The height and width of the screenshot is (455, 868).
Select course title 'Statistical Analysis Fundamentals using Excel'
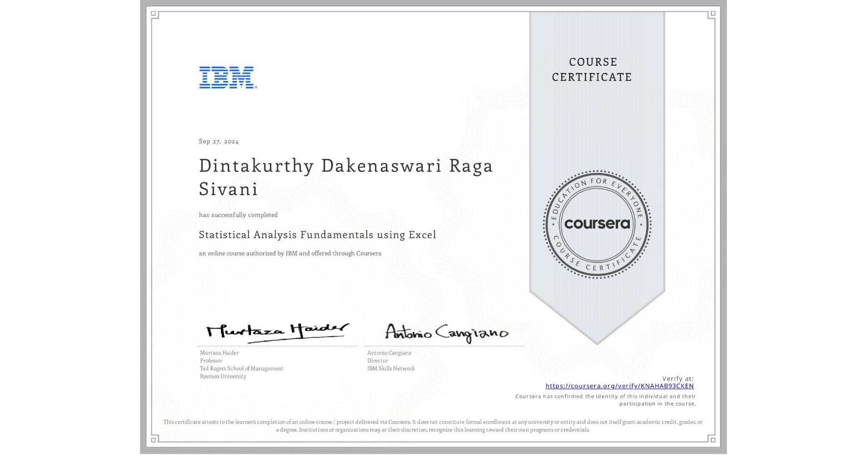pos(317,235)
